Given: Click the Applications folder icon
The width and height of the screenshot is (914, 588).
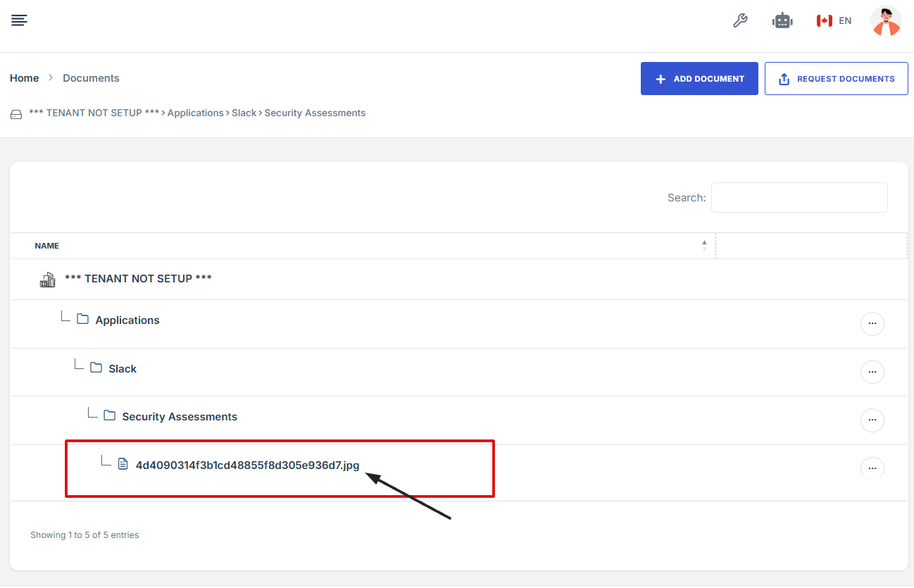Looking at the screenshot, I should coord(82,320).
